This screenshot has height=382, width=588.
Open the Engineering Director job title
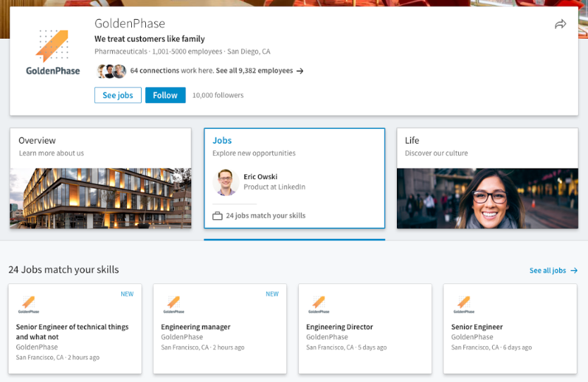click(339, 327)
